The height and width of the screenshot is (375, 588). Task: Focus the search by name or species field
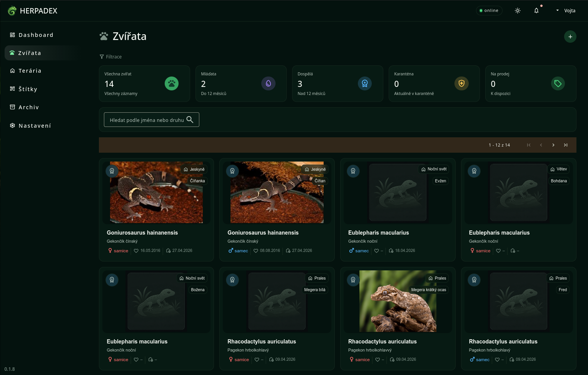point(152,120)
